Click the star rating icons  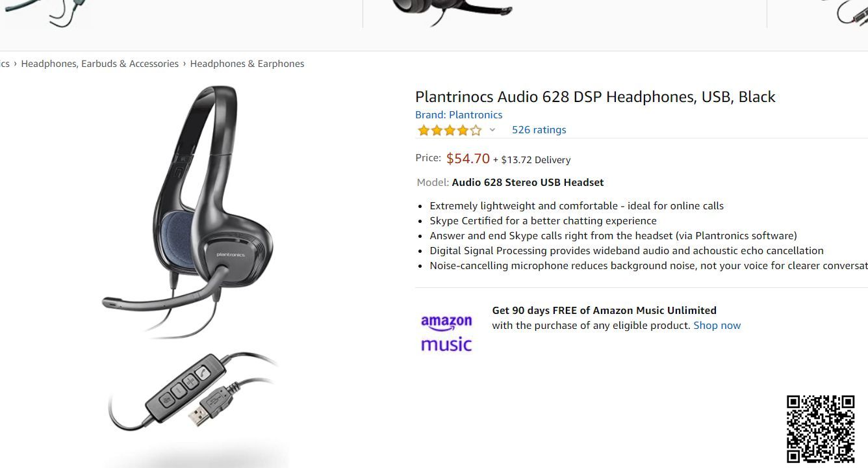pos(450,130)
